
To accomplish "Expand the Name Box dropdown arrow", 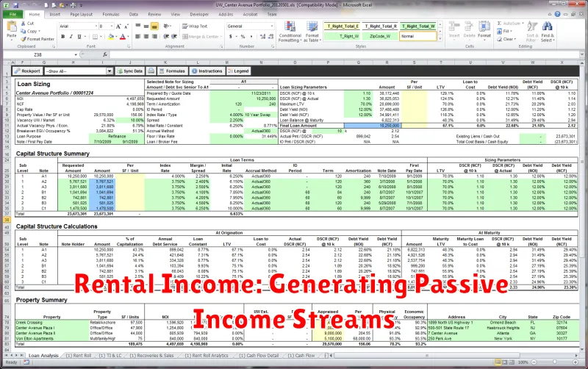I will (x=76, y=54).
